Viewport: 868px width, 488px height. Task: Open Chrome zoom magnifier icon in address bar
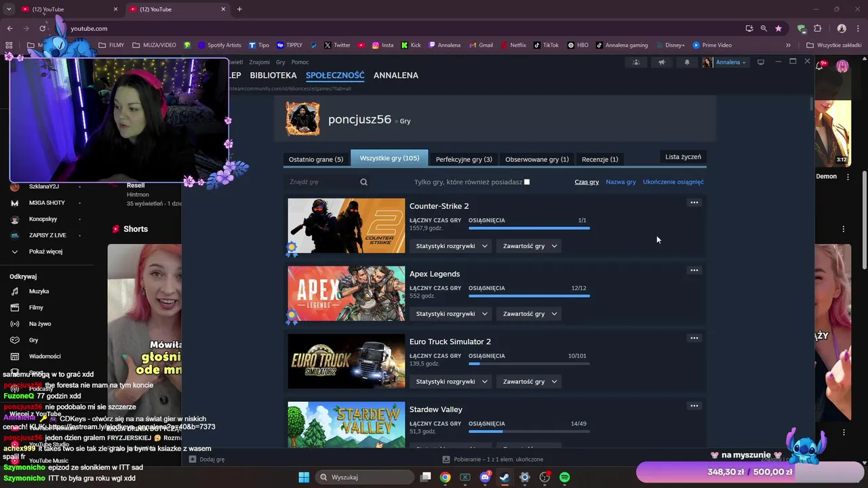[x=764, y=28]
